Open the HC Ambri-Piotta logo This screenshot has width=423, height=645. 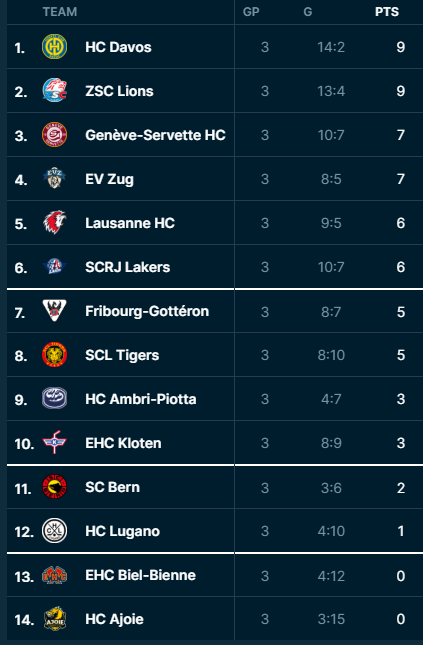54,399
